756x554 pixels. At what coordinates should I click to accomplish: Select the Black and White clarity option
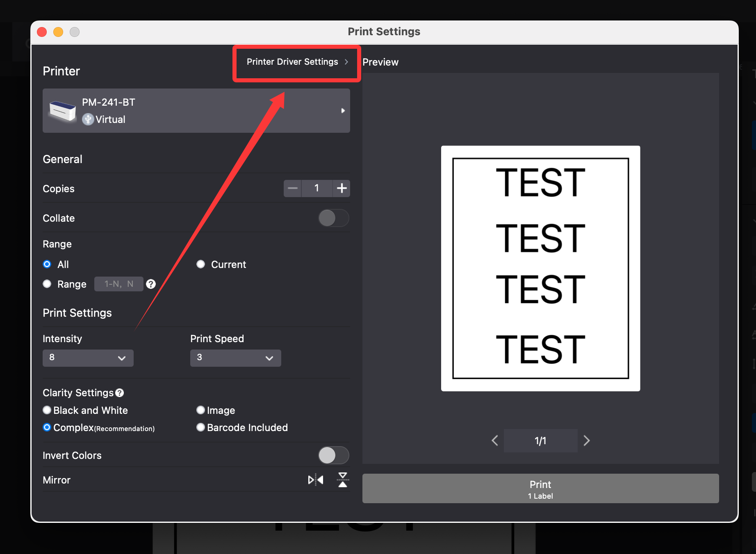47,410
